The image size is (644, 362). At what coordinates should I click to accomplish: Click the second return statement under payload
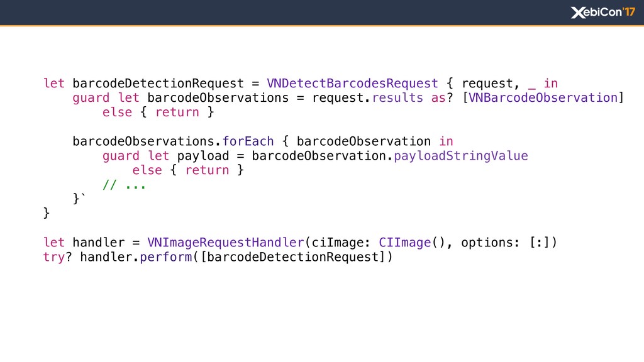click(x=207, y=170)
